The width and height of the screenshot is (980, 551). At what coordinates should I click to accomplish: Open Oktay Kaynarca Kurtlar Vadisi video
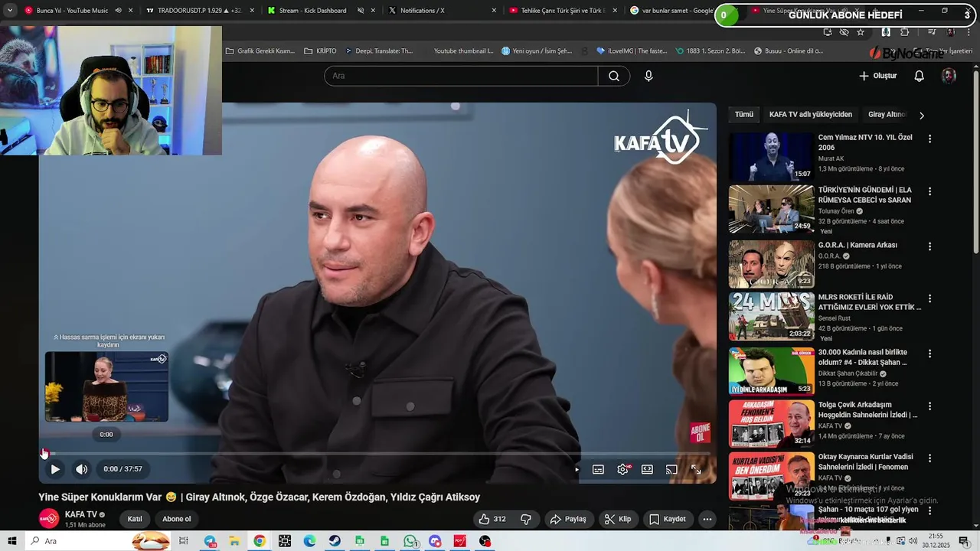pos(866,461)
